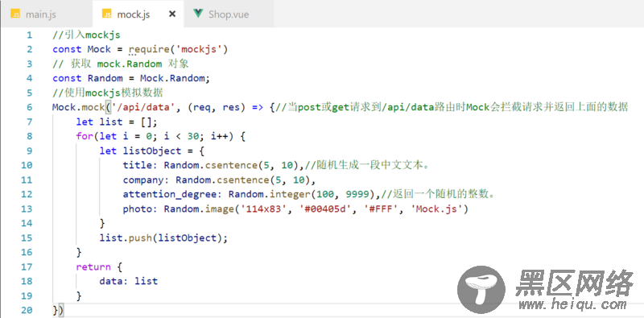Click the mushroom logo watermark
Viewport: 644px width, 318px height.
pyautogui.click(x=481, y=290)
